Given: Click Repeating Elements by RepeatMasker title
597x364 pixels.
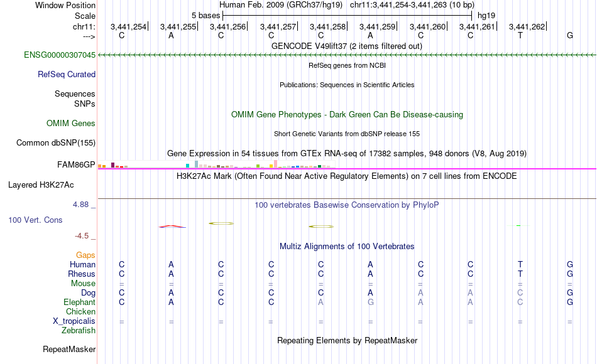Looking at the screenshot, I should click(347, 340).
